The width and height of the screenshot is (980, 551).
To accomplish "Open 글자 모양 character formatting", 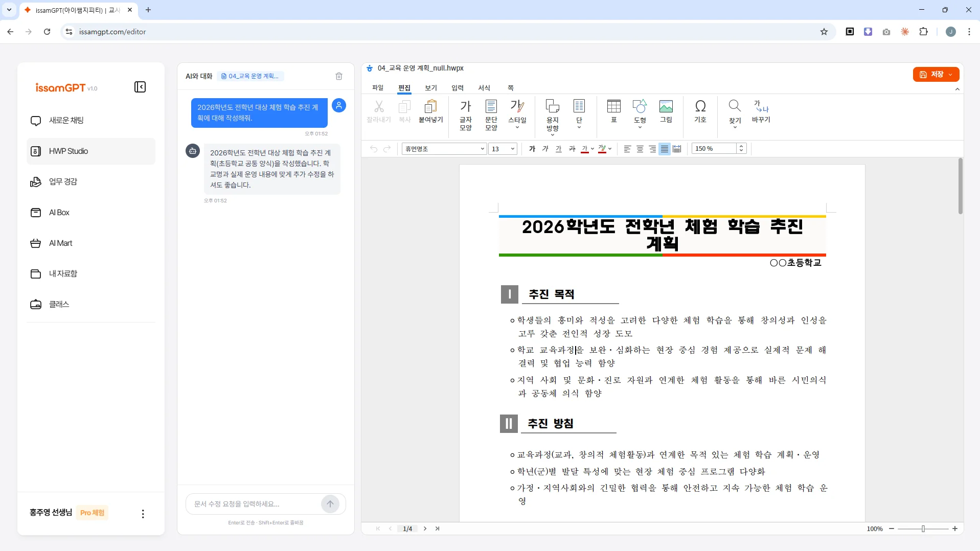I will tap(465, 112).
